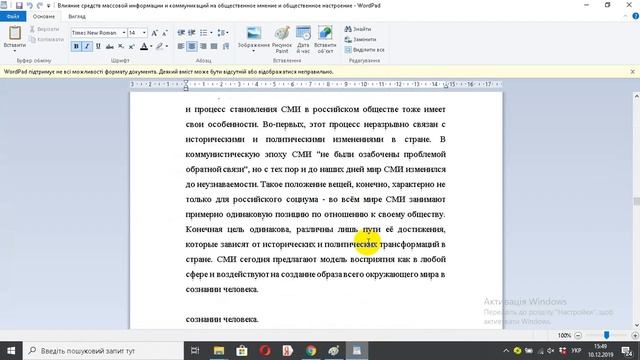Click the Copy (Копіювати) command
The image size is (640, 360).
(46, 39)
